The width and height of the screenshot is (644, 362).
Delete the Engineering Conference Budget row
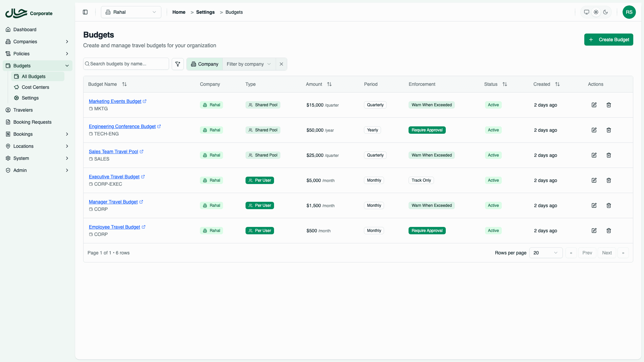pyautogui.click(x=609, y=130)
